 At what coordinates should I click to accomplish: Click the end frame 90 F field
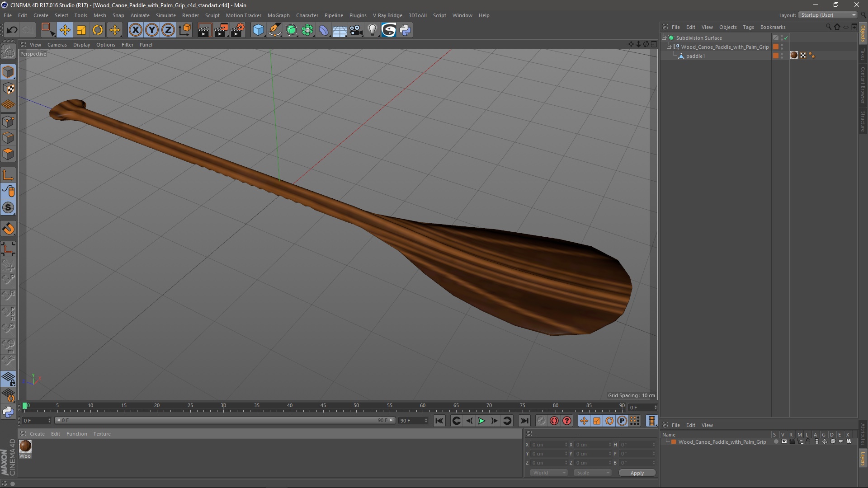pos(413,421)
